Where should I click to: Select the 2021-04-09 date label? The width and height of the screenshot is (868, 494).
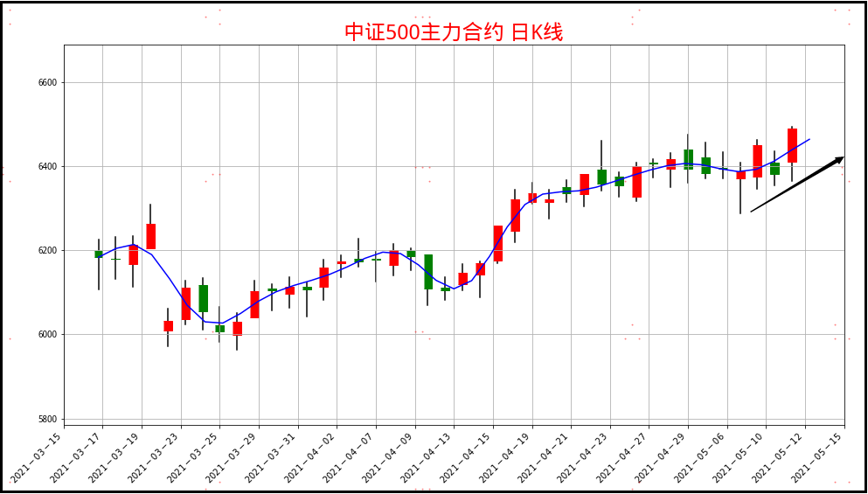(389, 457)
